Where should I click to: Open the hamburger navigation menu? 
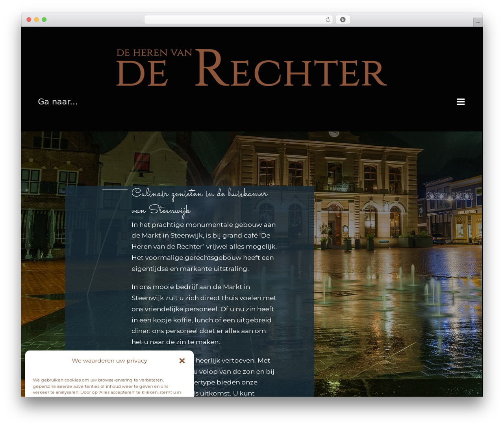coord(460,102)
